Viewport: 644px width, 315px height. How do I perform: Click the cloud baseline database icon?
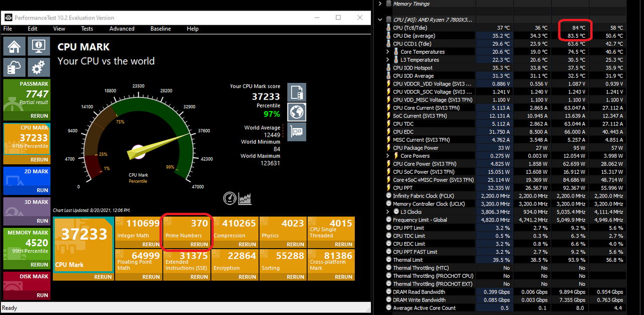(x=14, y=67)
